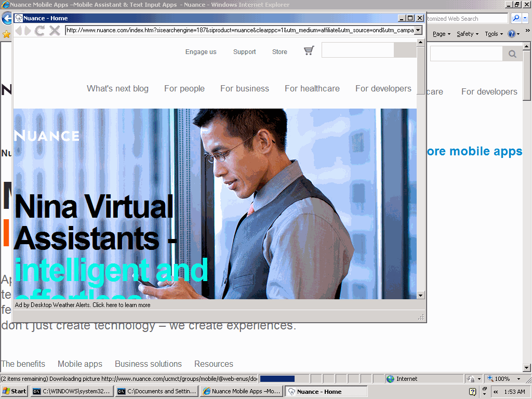Select For healthcare navigation item
This screenshot has height=399, width=532.
click(x=312, y=88)
